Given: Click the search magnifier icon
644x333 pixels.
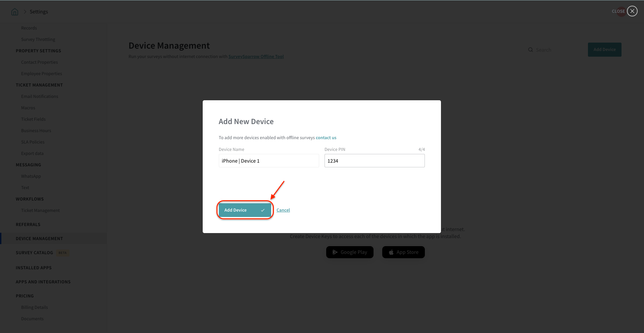Looking at the screenshot, I should 530,50.
